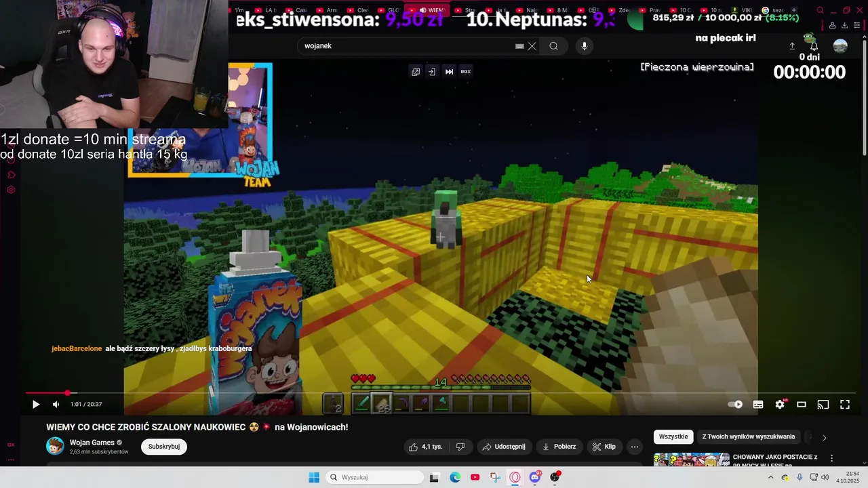Image resolution: width=868 pixels, height=488 pixels.
Task: Click the skip-next overlay icon above the video
Action: coord(449,72)
